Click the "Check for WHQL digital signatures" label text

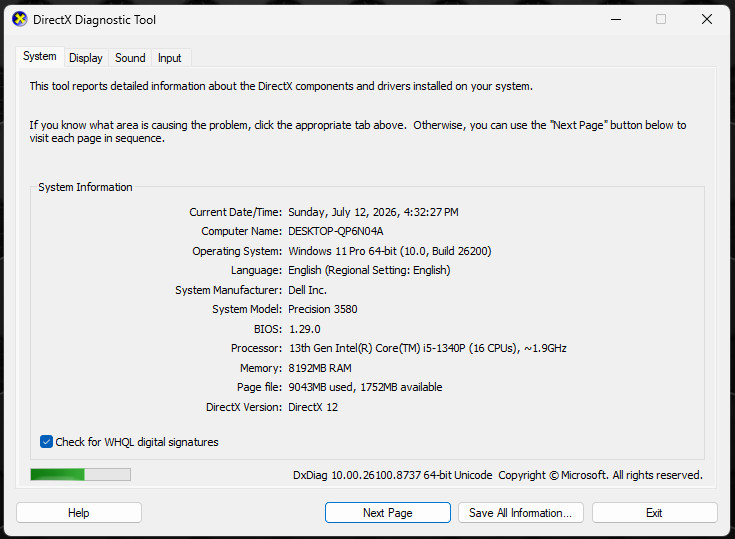click(x=137, y=442)
